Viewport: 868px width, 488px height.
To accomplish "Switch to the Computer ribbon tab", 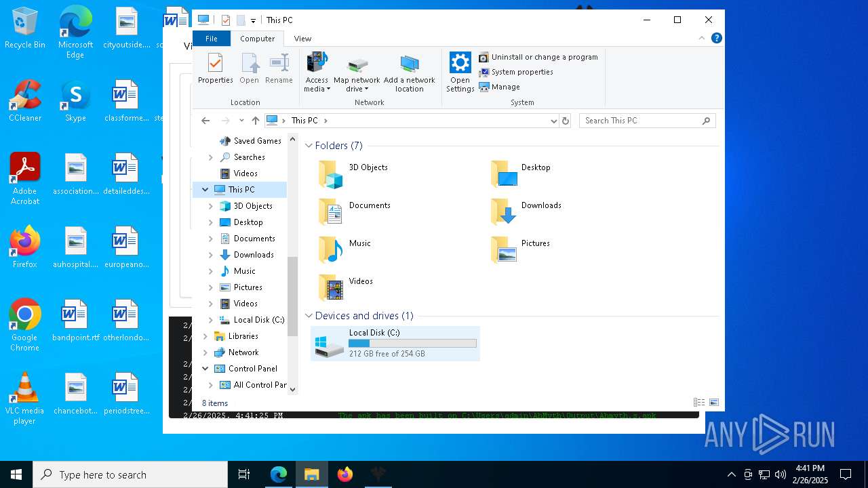I will pyautogui.click(x=258, y=39).
